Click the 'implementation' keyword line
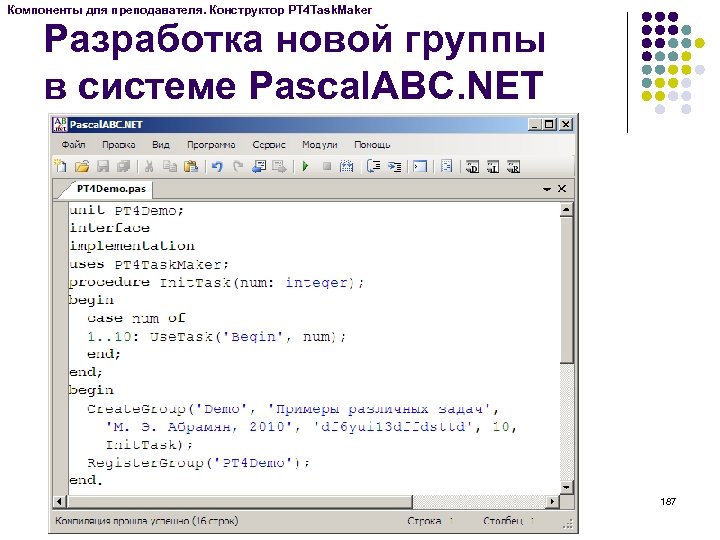Image resolution: width=720 pixels, height=540 pixels. click(x=132, y=246)
